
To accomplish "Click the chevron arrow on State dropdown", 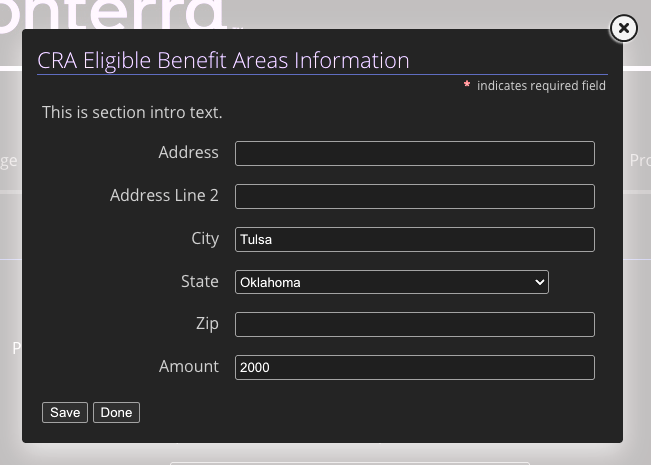I will (x=539, y=282).
